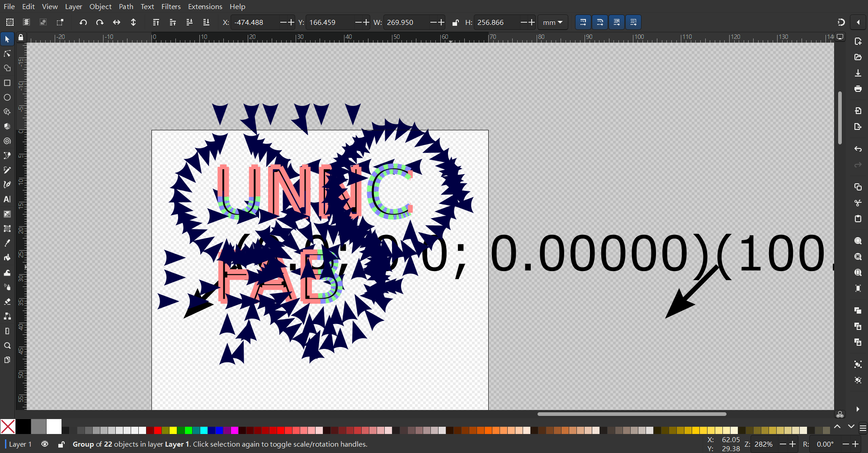Image resolution: width=868 pixels, height=453 pixels.
Task: Select the Calligraphy tool
Action: [x=7, y=185]
